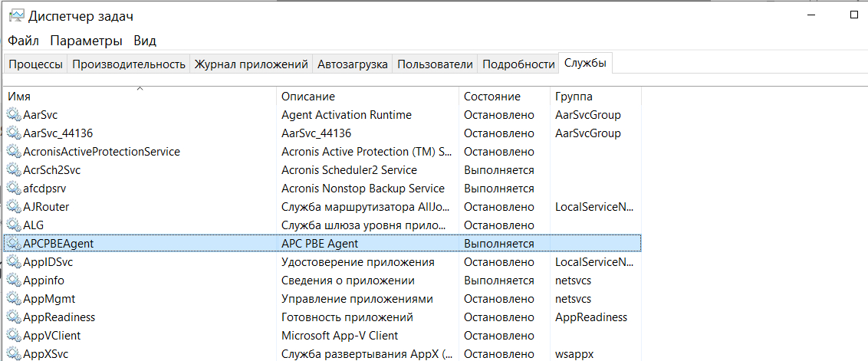Image resolution: width=868 pixels, height=361 pixels.
Task: Click the gear icon beside AarSvc
Action: 14,115
